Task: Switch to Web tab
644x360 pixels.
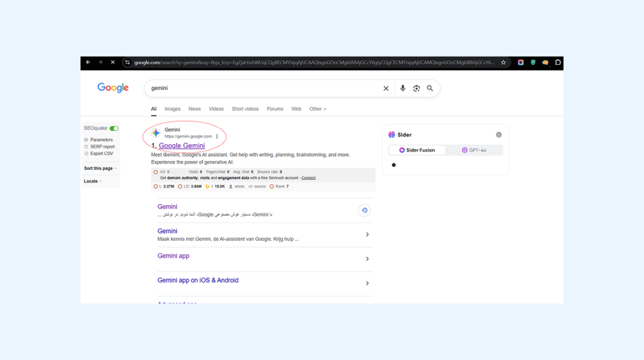Action: click(x=296, y=109)
